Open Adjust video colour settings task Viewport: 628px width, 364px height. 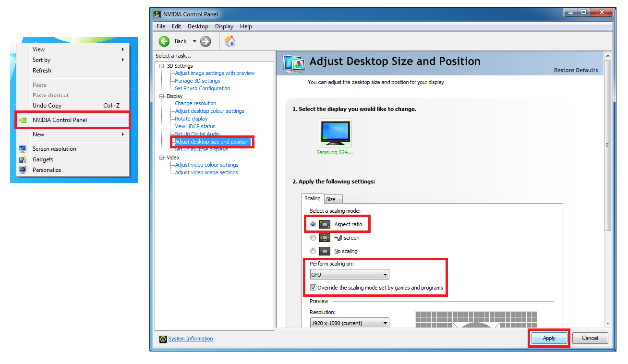pos(206,165)
